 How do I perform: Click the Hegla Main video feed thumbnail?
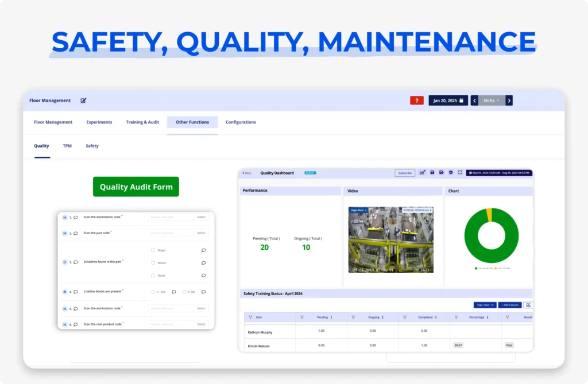click(392, 240)
